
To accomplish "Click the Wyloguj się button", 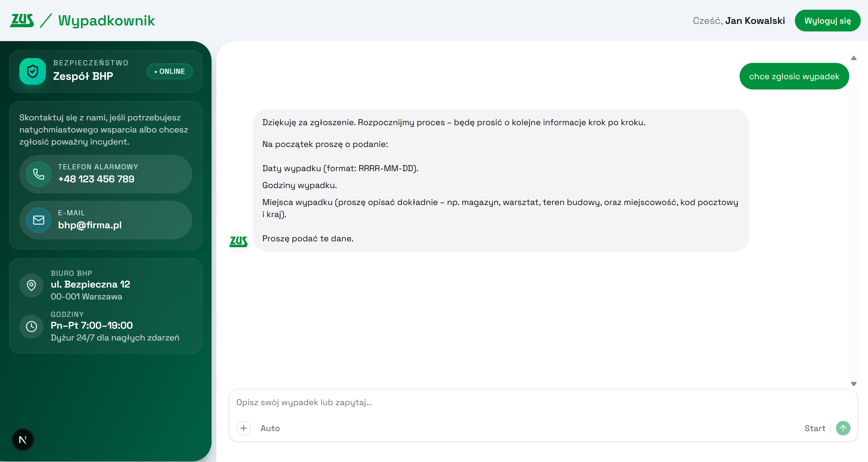I will (827, 21).
